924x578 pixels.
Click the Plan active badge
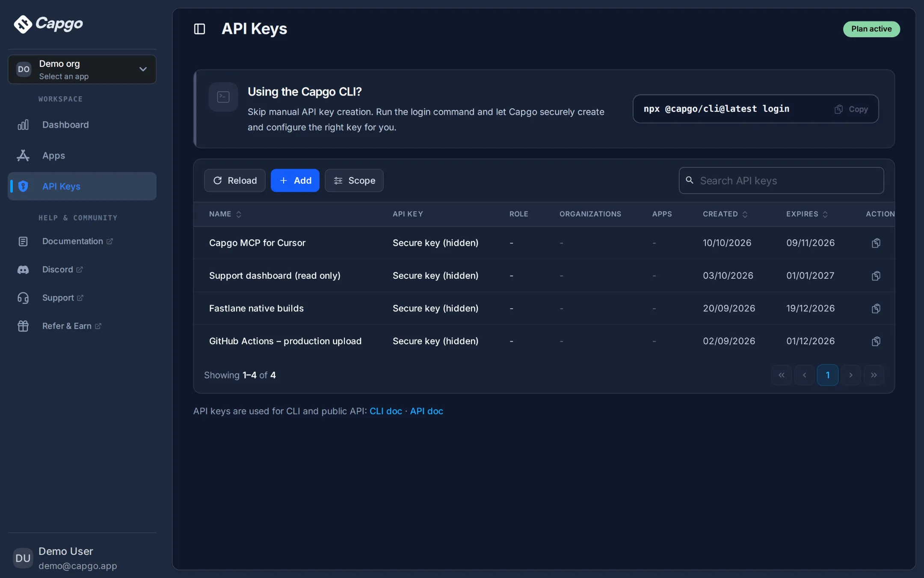(x=871, y=29)
